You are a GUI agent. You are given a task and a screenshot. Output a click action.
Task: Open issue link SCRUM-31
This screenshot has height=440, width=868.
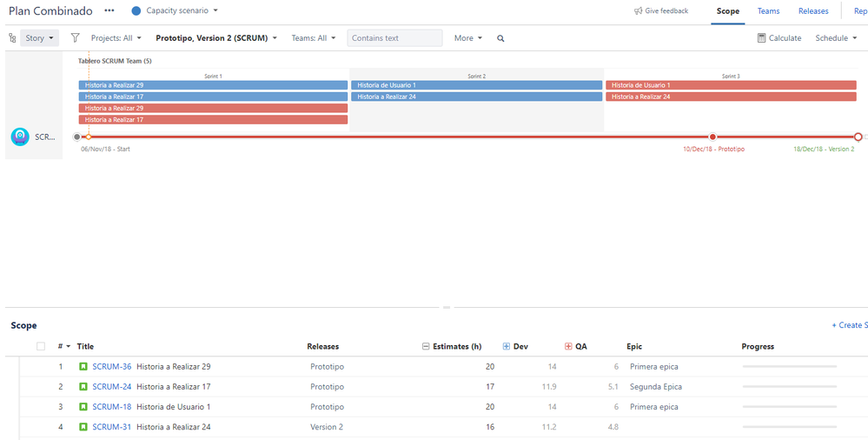tap(112, 427)
